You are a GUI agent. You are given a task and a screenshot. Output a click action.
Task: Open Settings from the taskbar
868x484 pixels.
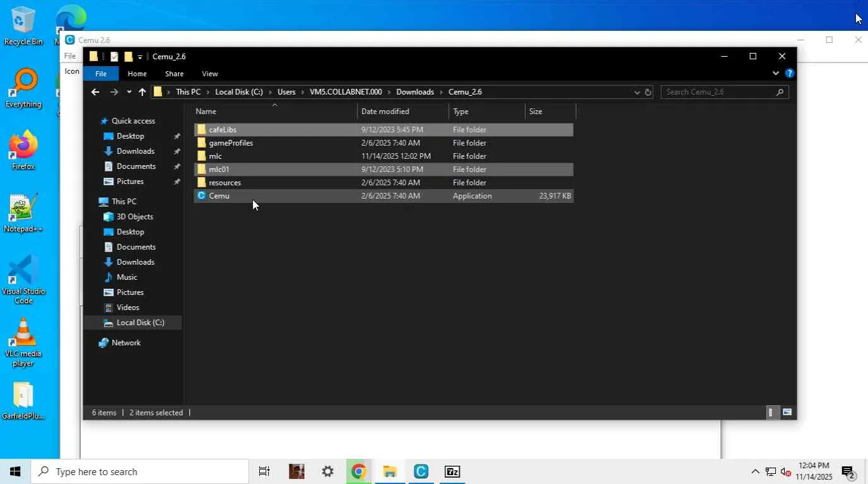click(x=327, y=471)
